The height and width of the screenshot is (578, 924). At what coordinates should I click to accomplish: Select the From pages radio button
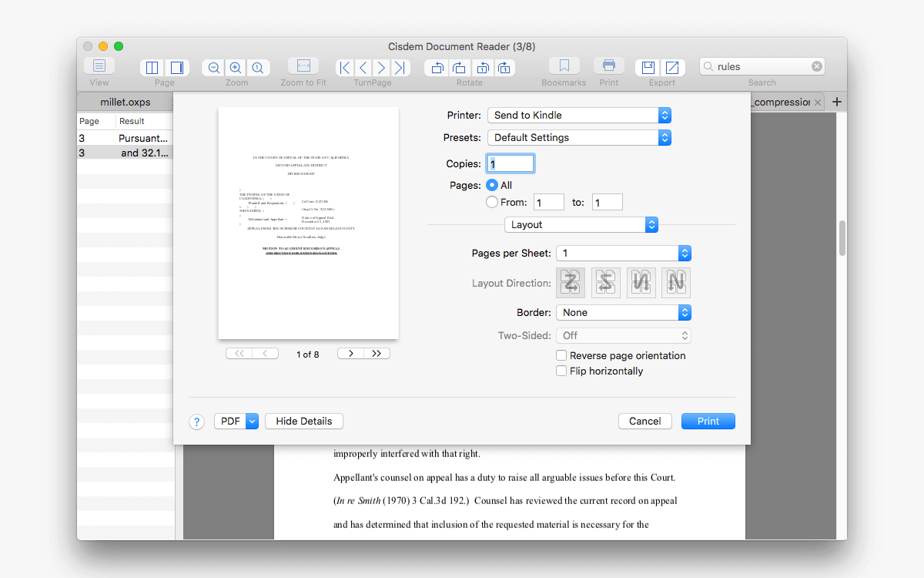click(x=492, y=202)
